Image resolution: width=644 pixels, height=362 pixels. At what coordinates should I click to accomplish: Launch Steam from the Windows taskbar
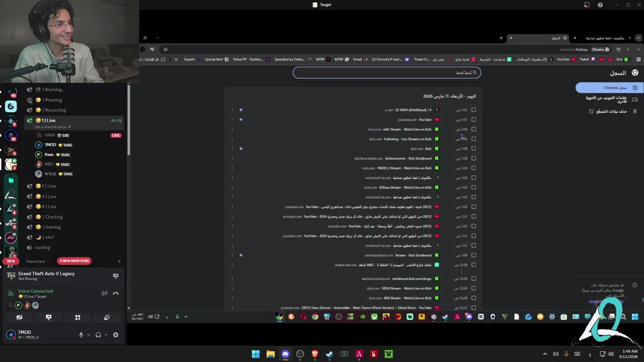click(x=330, y=354)
